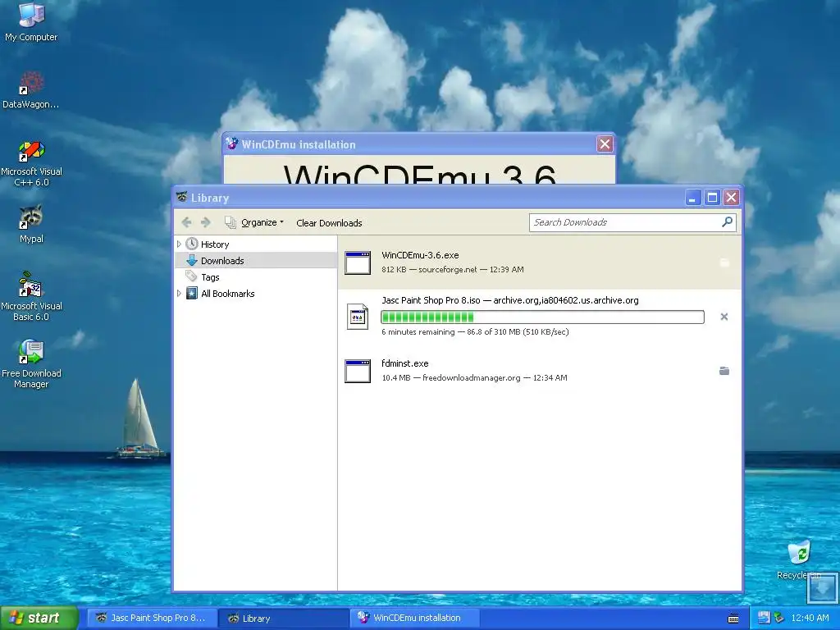840x630 pixels.
Task: Select the Jasc Paint Shop Pro 8.iso download
Action: click(x=540, y=317)
